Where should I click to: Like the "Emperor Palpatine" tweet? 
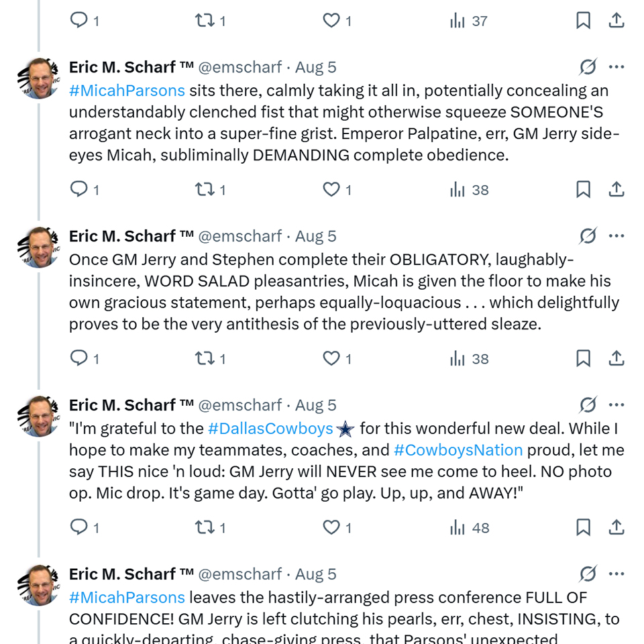tap(331, 189)
